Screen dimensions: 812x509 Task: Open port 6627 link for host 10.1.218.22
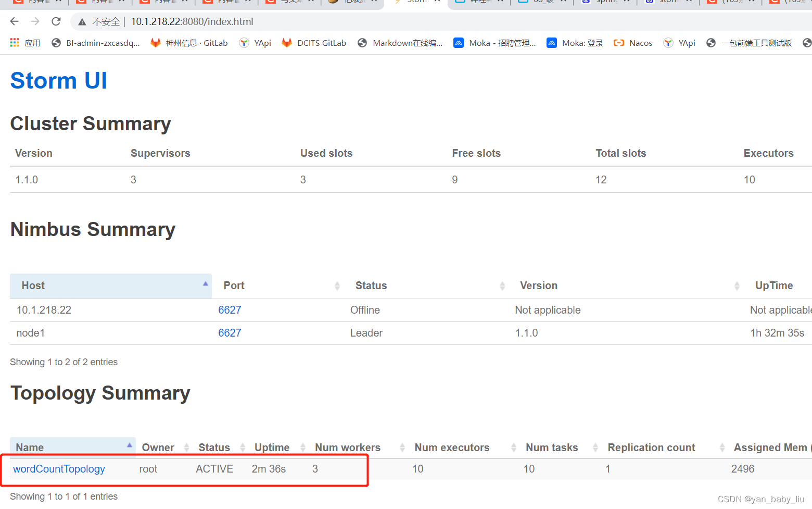tap(230, 310)
